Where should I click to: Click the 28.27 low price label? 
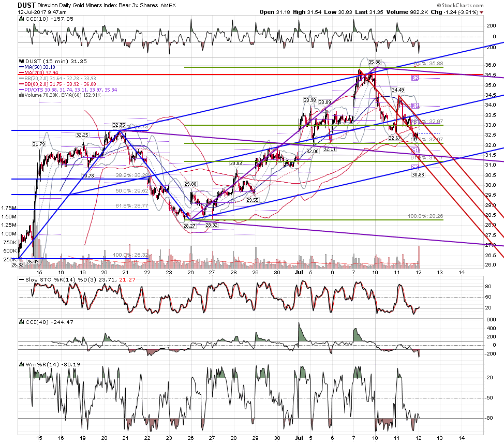coord(189,226)
